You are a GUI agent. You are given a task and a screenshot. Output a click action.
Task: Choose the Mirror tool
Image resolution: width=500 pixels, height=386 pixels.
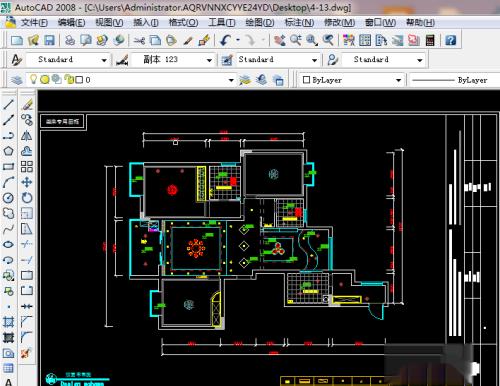[27, 135]
